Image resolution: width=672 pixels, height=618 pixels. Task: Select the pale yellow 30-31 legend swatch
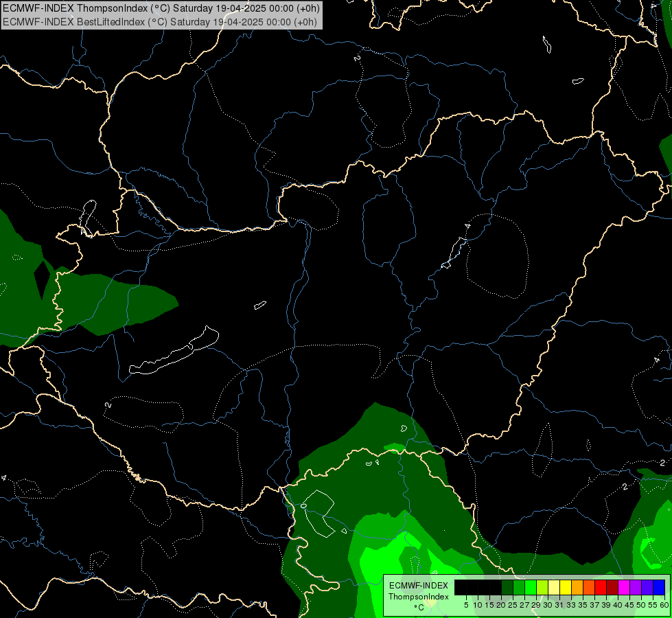click(554, 587)
